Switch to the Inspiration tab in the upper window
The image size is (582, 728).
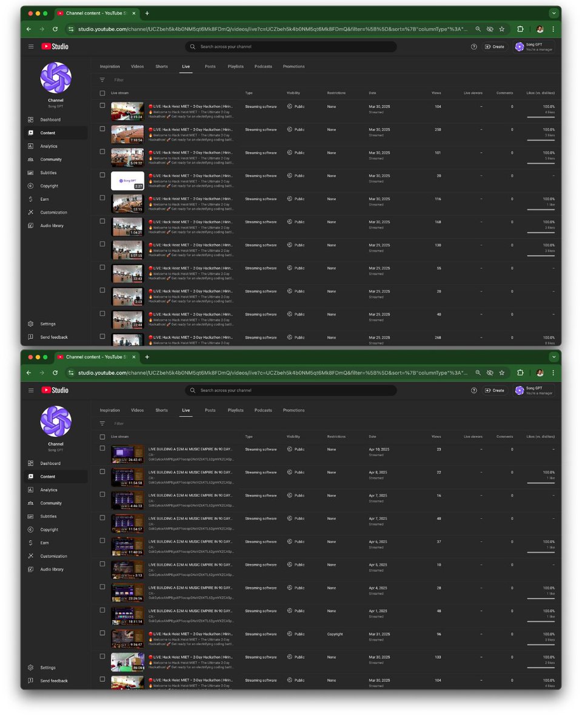pos(110,67)
